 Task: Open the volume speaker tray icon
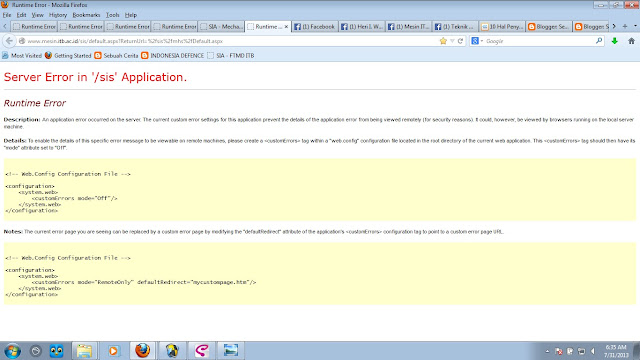[x=593, y=351]
